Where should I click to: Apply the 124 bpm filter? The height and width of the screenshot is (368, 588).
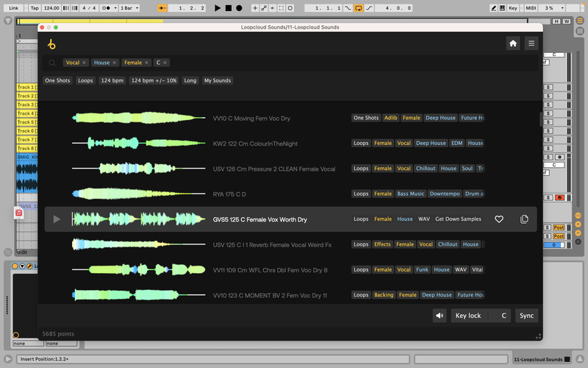coord(112,80)
